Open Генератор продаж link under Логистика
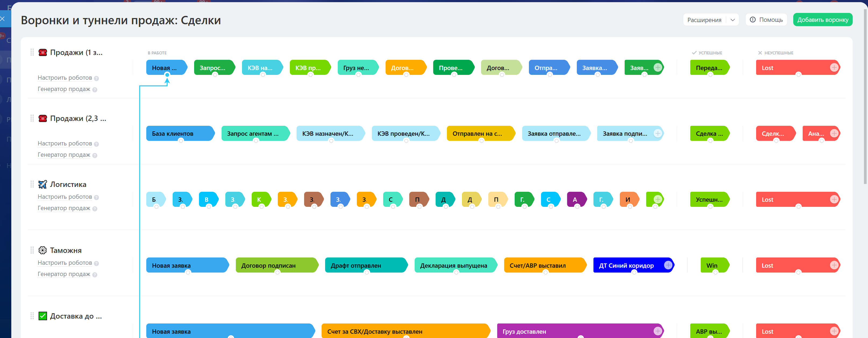Viewport: 868px width, 338px height. [64, 208]
